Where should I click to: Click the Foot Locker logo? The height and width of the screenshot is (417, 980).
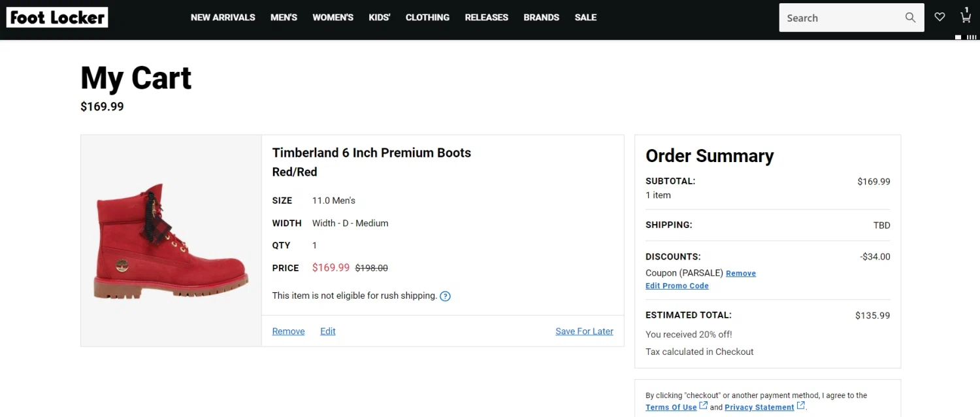click(x=57, y=18)
